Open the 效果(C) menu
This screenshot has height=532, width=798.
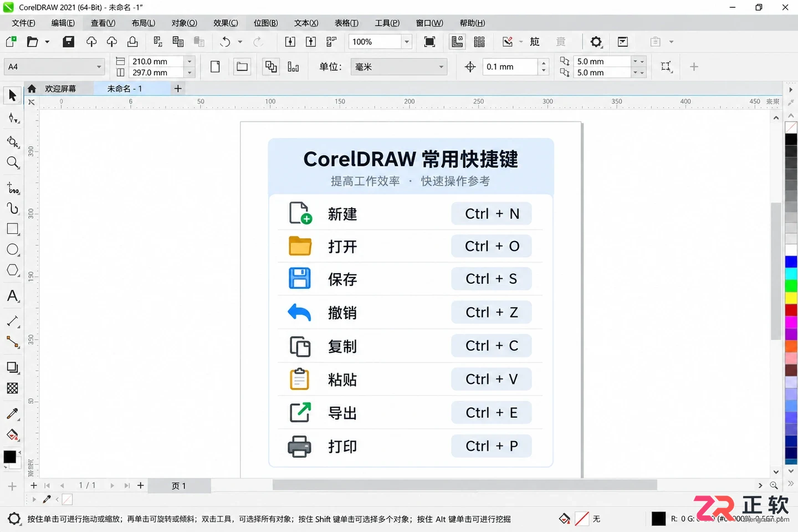(226, 23)
